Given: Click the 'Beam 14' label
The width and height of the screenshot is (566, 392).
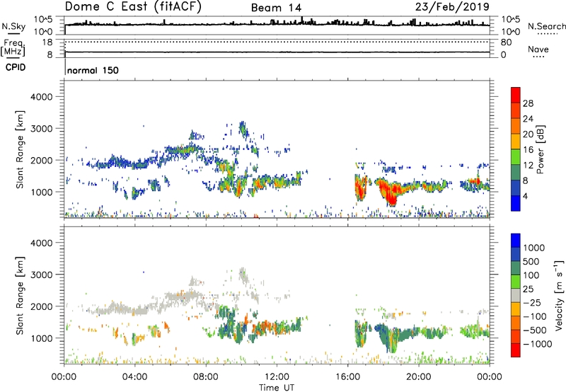Looking at the screenshot, I should pyautogui.click(x=276, y=8).
